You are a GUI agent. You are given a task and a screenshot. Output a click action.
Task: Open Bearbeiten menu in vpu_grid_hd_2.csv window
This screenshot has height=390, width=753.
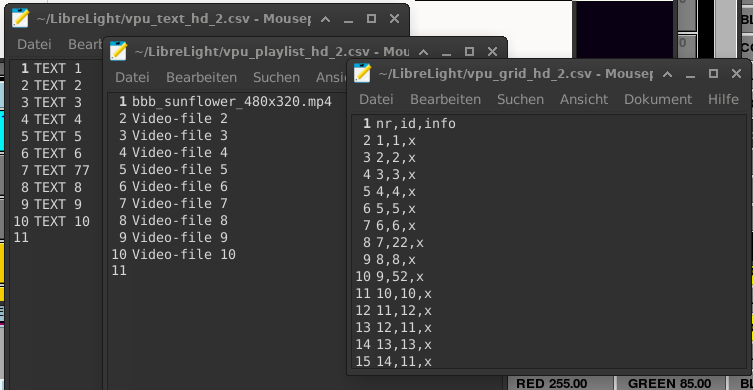point(445,99)
